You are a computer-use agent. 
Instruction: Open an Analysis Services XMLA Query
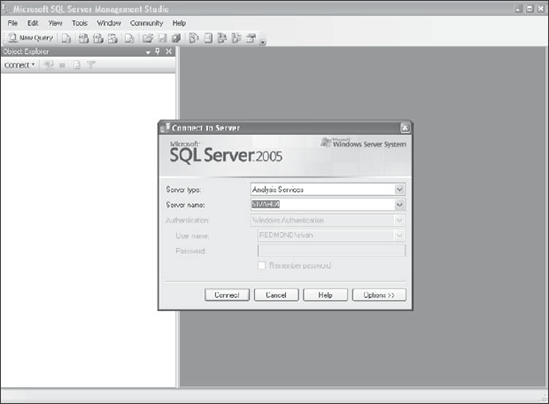(x=113, y=38)
